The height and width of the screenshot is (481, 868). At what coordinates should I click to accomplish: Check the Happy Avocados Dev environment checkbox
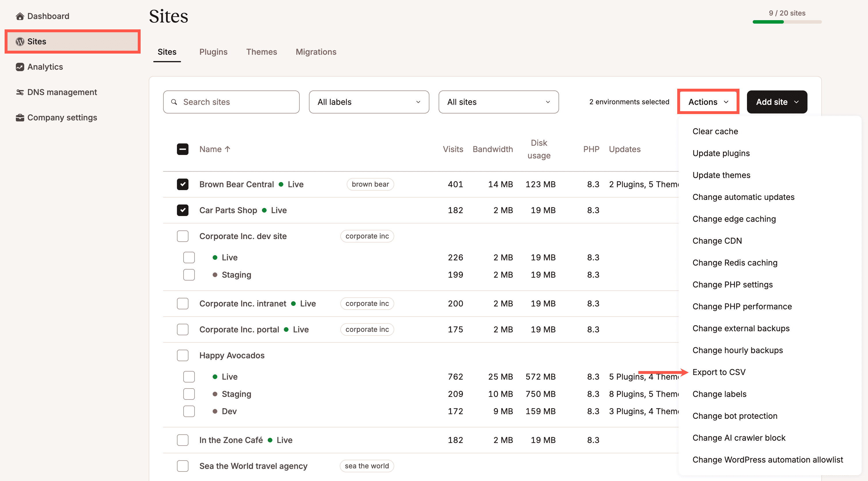pyautogui.click(x=189, y=411)
